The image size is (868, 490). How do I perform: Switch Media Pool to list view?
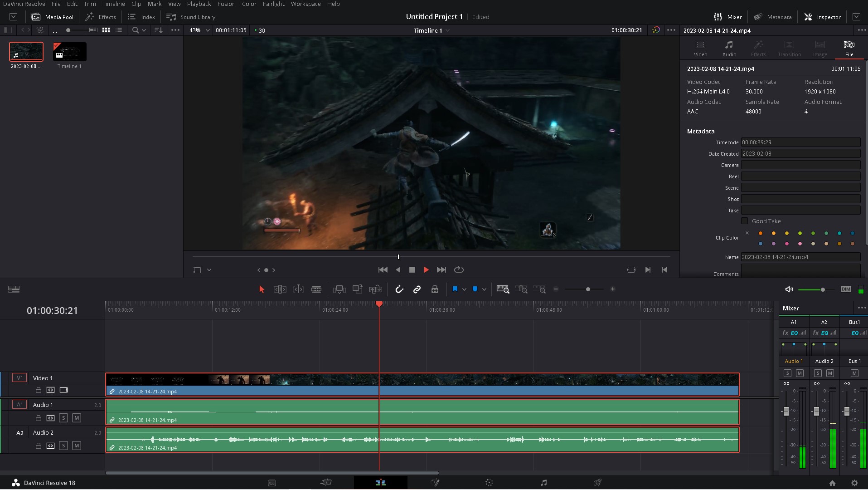click(x=119, y=30)
